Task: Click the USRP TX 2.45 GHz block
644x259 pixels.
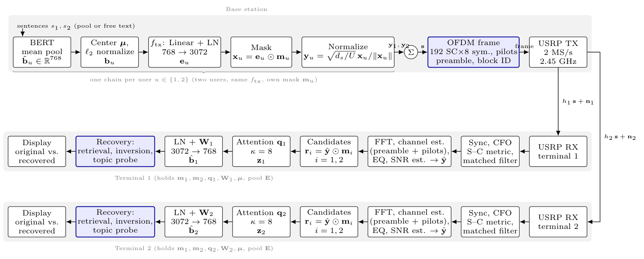Action: tap(558, 52)
